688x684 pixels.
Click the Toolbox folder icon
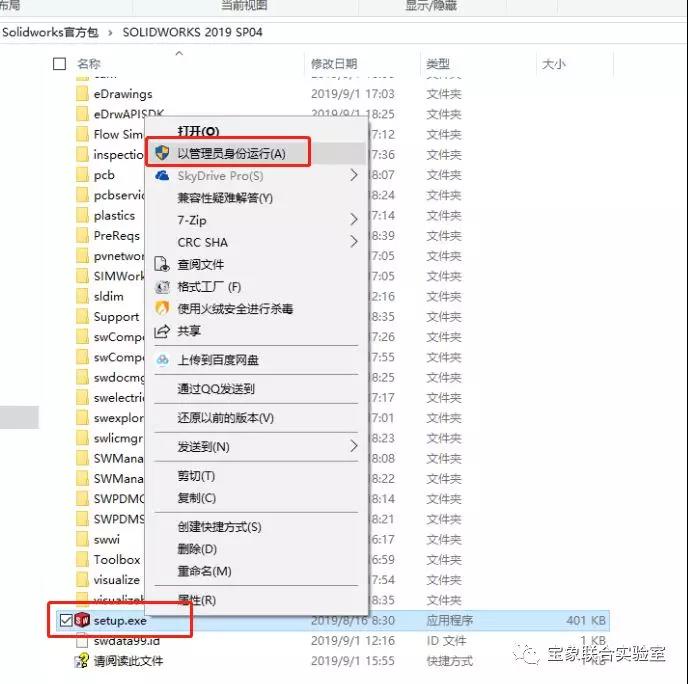point(82,559)
